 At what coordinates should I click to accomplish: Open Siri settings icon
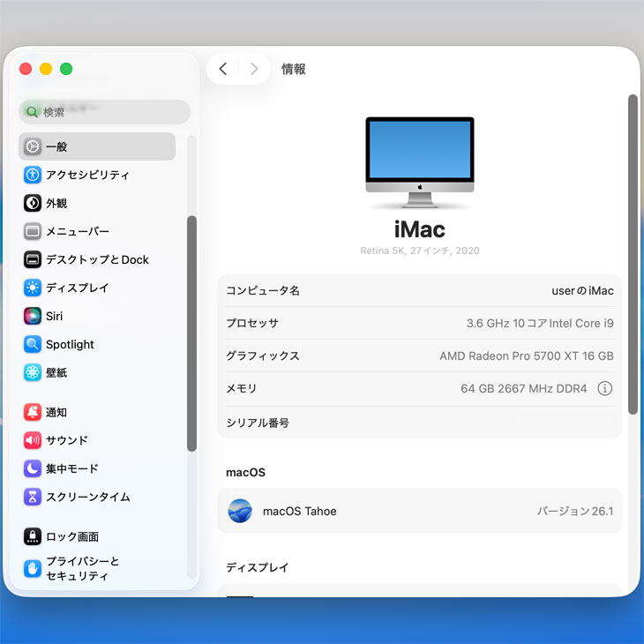pos(33,316)
